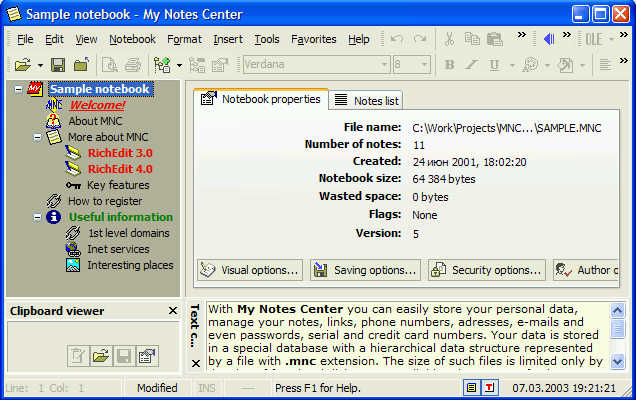This screenshot has height=400, width=636.
Task: Open the Insert menu
Action: 228,39
